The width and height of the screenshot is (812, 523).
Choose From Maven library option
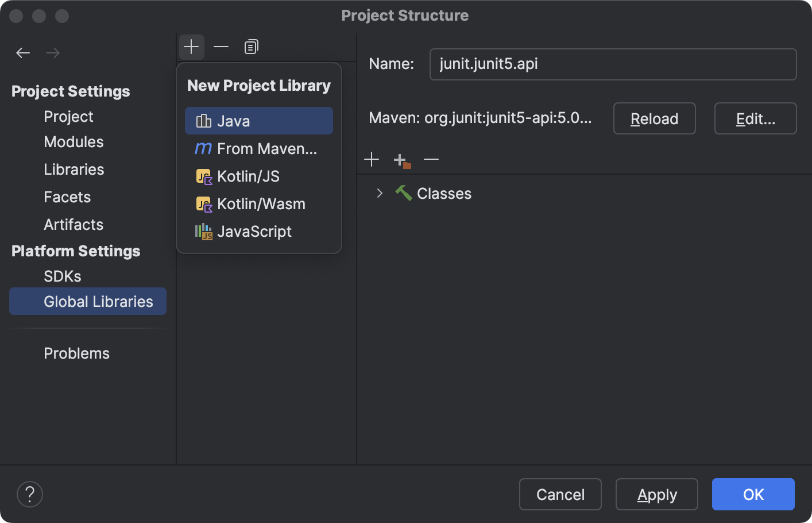[258, 148]
